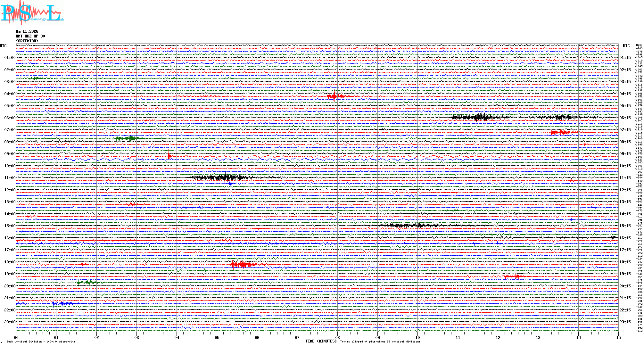Screen dimensions: 644x346
Task: Click the (ARTEMIDA) station name label
Action: click(x=27, y=41)
